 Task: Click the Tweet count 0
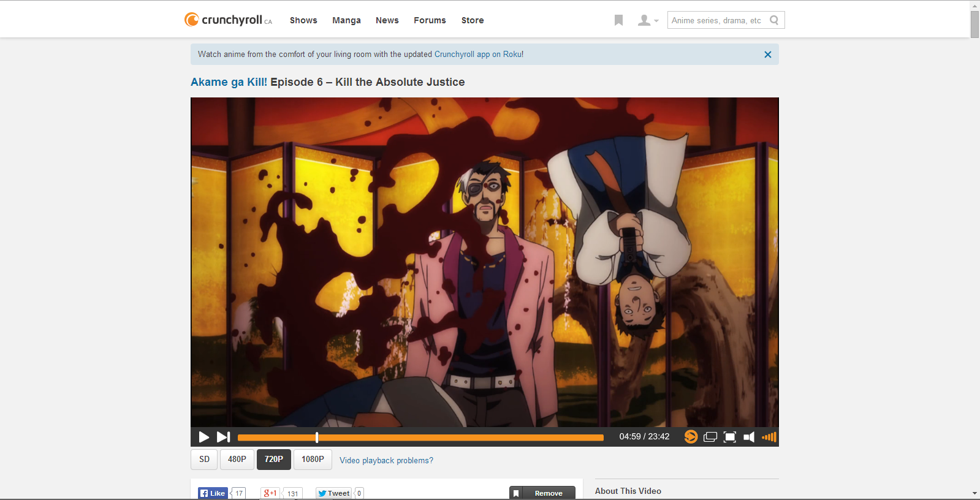[x=359, y=493]
